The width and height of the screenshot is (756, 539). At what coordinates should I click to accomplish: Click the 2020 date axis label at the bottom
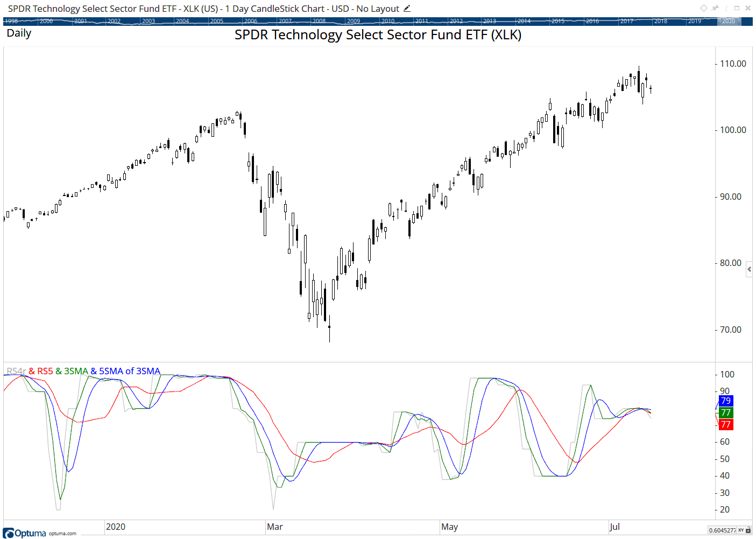[x=116, y=527]
